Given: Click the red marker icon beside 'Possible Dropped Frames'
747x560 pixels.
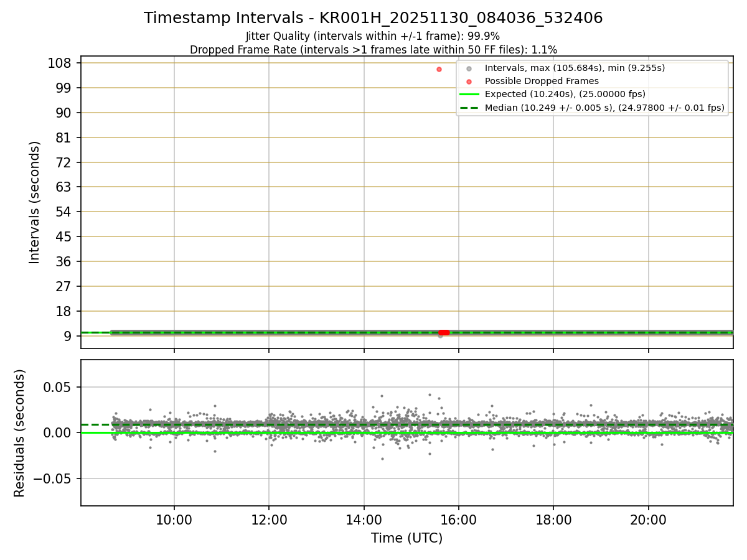Looking at the screenshot, I should [469, 82].
